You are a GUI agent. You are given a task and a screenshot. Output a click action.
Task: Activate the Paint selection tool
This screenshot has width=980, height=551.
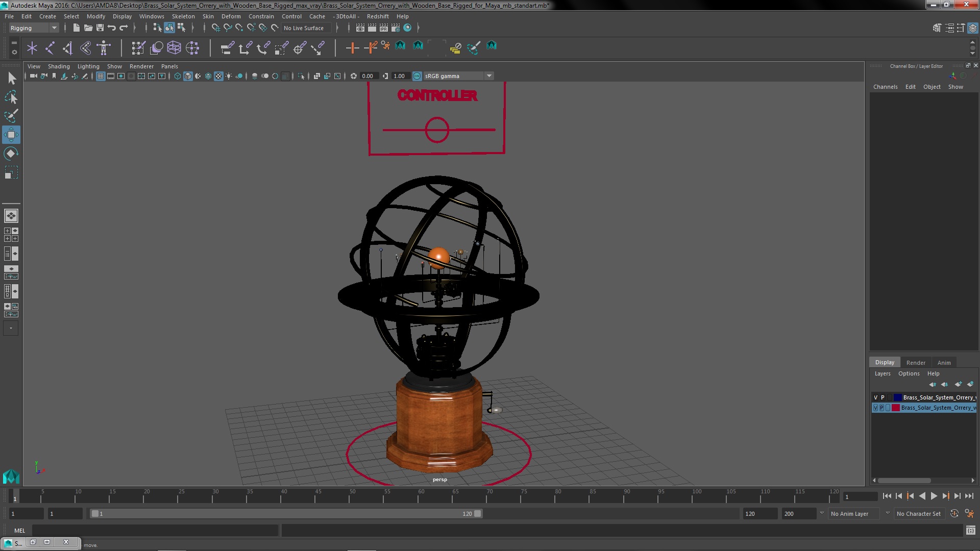[x=11, y=116]
